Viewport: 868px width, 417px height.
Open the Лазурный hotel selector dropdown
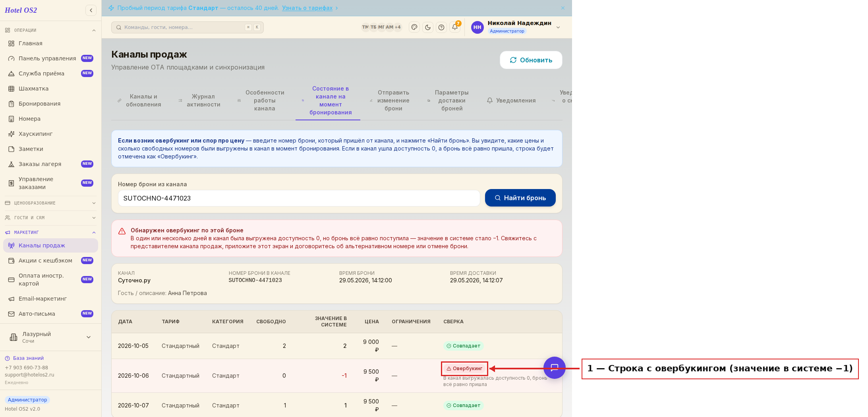point(50,337)
